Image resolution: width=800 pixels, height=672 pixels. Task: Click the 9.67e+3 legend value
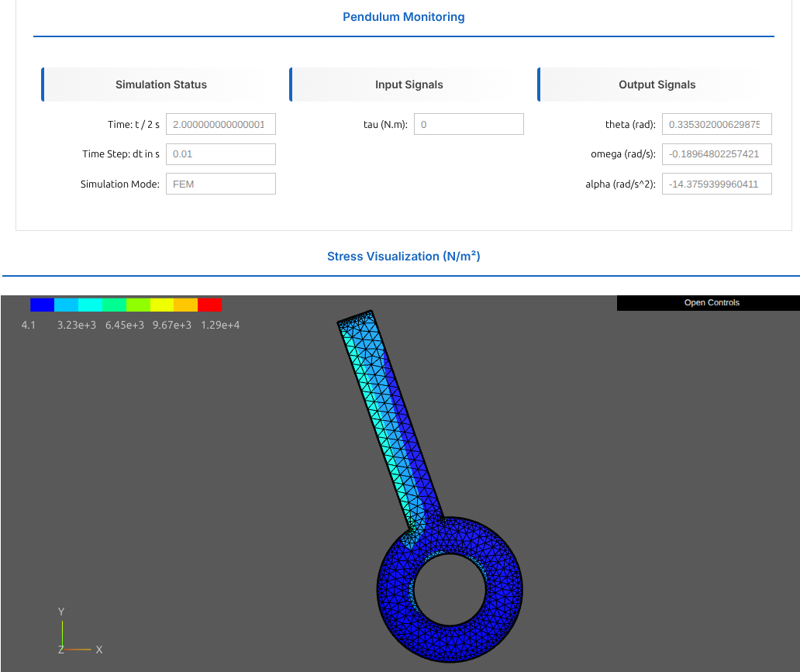(x=172, y=325)
